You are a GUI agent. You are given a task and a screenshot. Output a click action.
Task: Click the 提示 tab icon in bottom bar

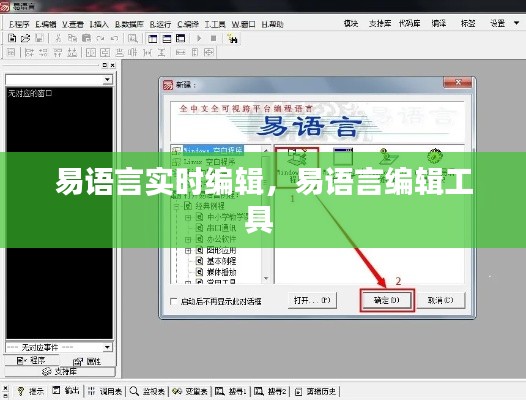click(21, 391)
